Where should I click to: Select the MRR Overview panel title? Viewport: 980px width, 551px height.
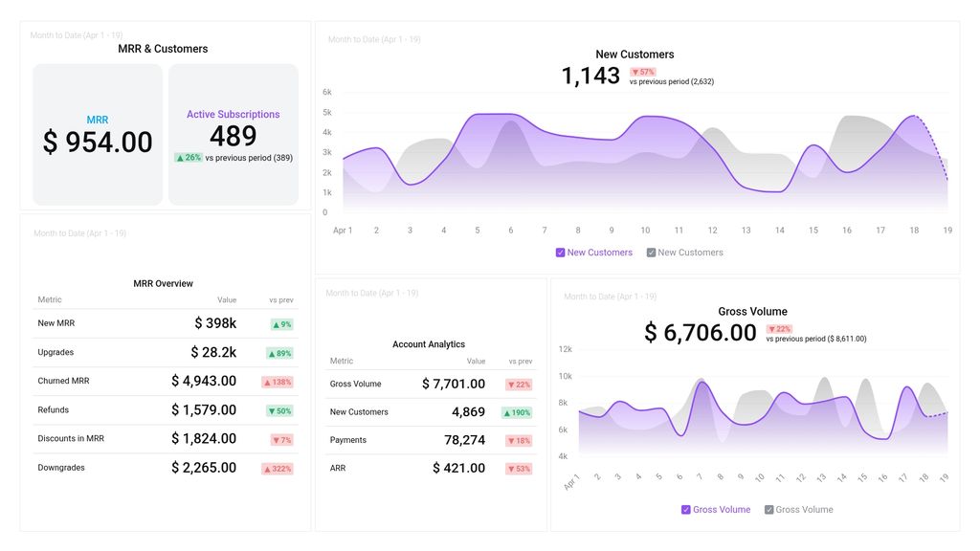pyautogui.click(x=163, y=283)
